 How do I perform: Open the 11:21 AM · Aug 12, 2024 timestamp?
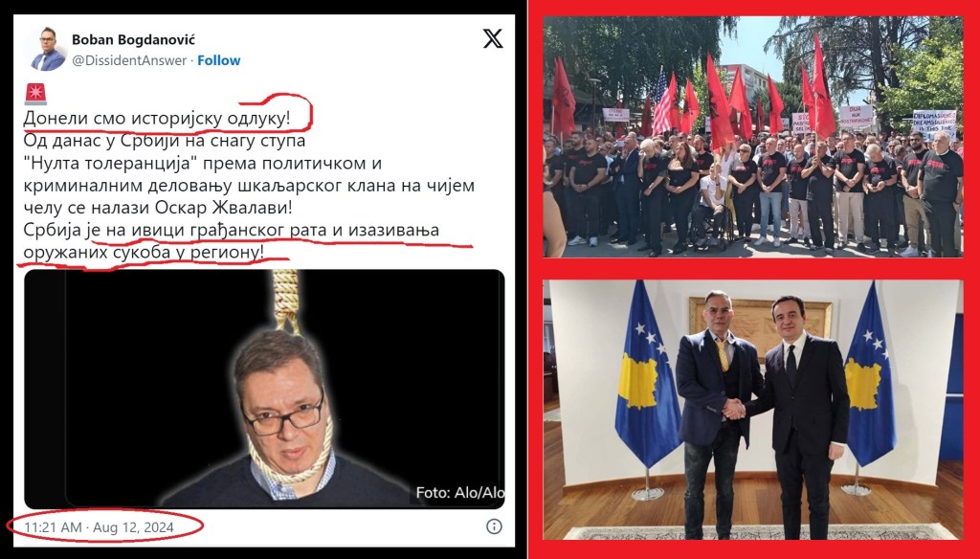[99, 527]
